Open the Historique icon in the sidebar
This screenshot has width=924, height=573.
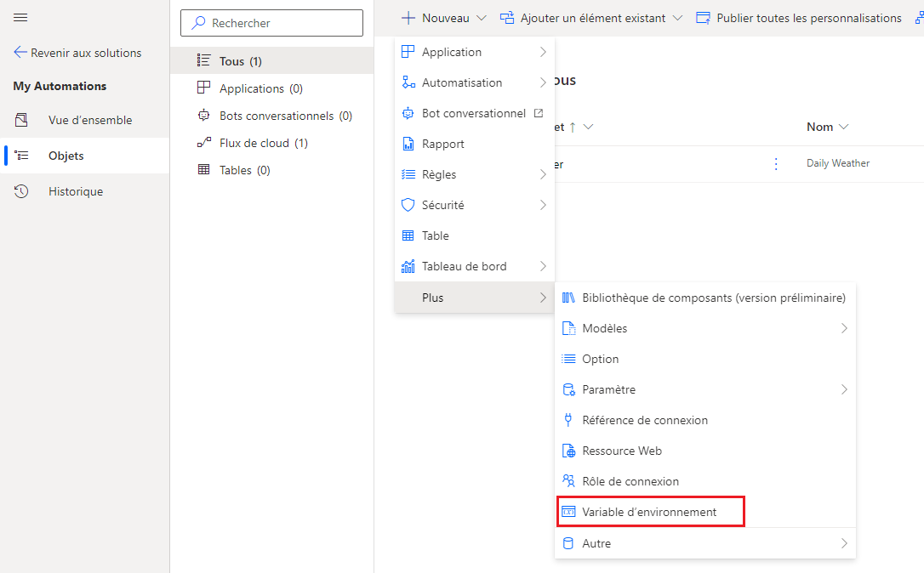pos(21,191)
